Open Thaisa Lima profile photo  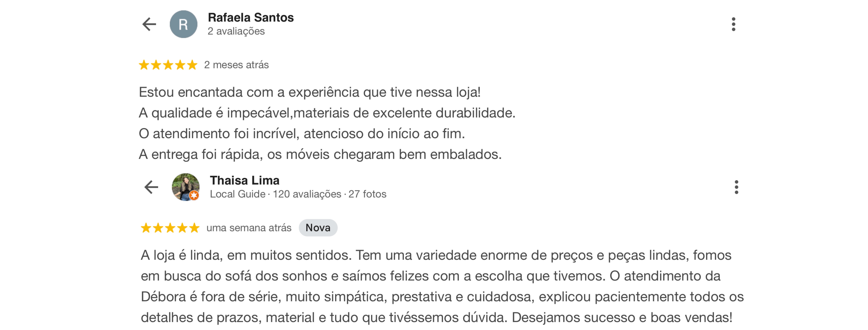[185, 187]
